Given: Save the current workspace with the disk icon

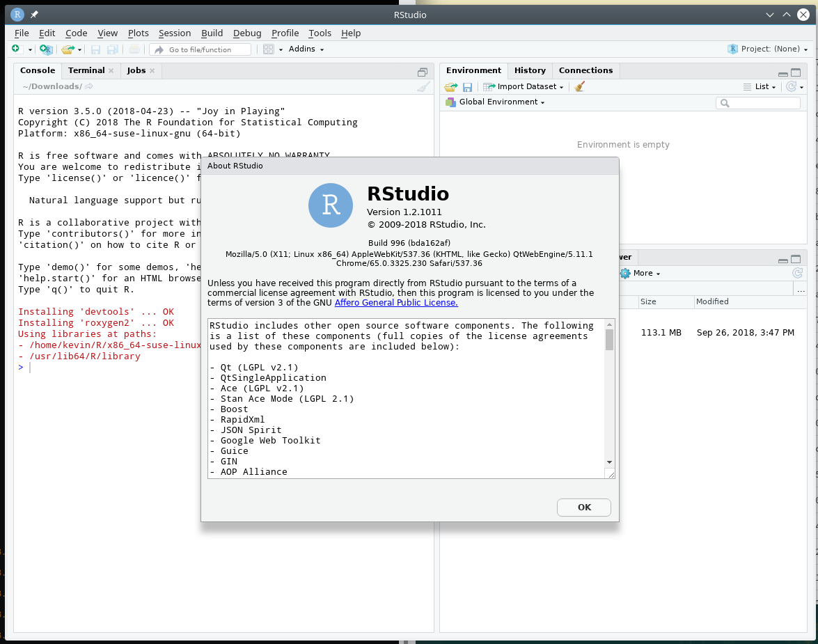Looking at the screenshot, I should click(x=467, y=86).
